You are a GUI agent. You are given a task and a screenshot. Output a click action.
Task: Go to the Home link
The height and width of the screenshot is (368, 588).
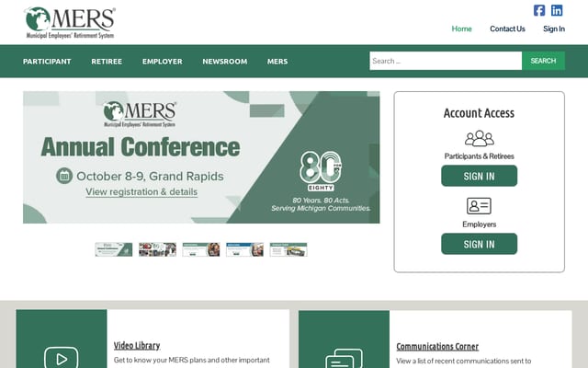pos(461,29)
